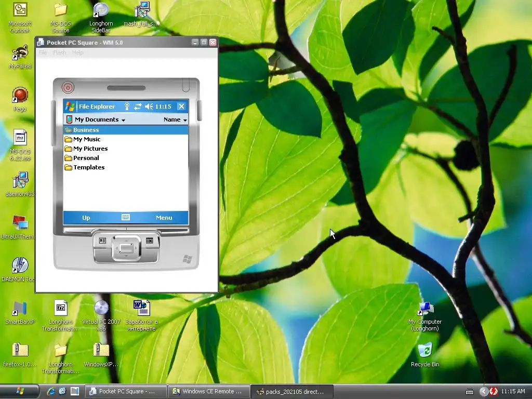Launch Internet Explorer from Quick Launch
Viewport: 532px width, 399px height.
click(51, 391)
